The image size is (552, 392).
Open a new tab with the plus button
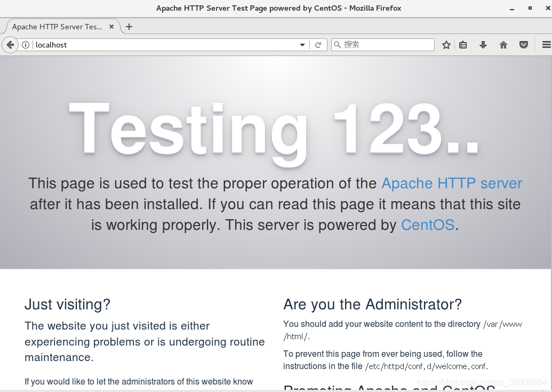click(x=129, y=27)
